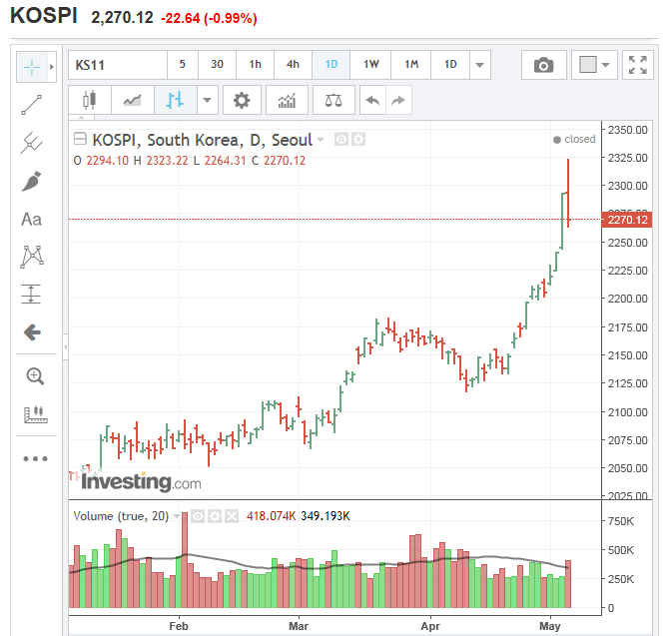Open the chart style dropdown arrow
Image resolution: width=672 pixels, height=636 pixels.
(x=208, y=100)
